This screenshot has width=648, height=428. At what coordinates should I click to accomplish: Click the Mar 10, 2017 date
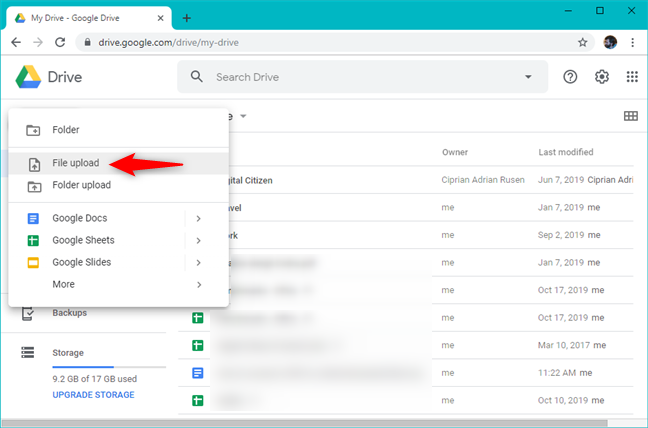click(564, 345)
